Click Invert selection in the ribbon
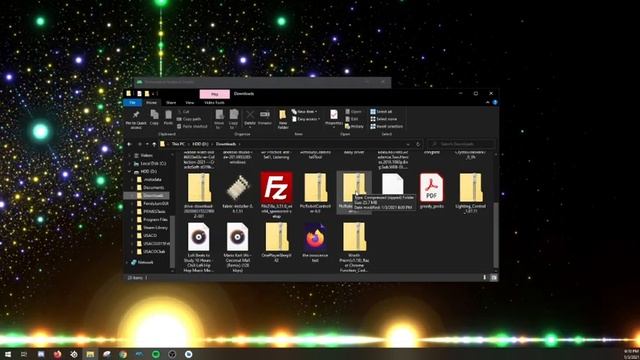Screen dimensions: 640x360 [387, 126]
